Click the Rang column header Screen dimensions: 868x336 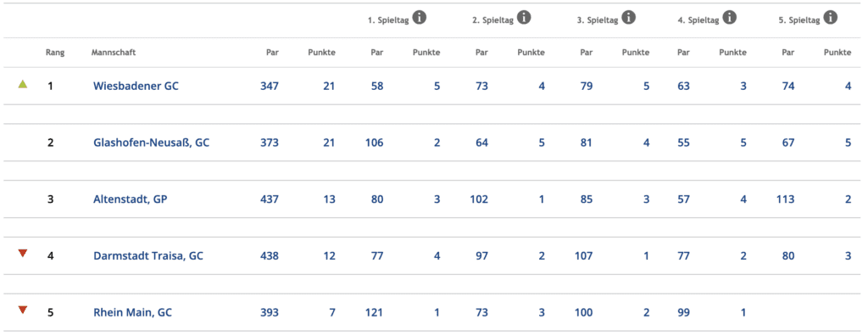55,53
